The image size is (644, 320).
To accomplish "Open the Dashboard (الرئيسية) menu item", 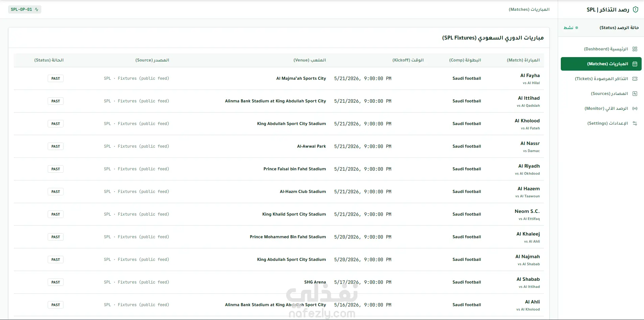I will click(x=601, y=49).
